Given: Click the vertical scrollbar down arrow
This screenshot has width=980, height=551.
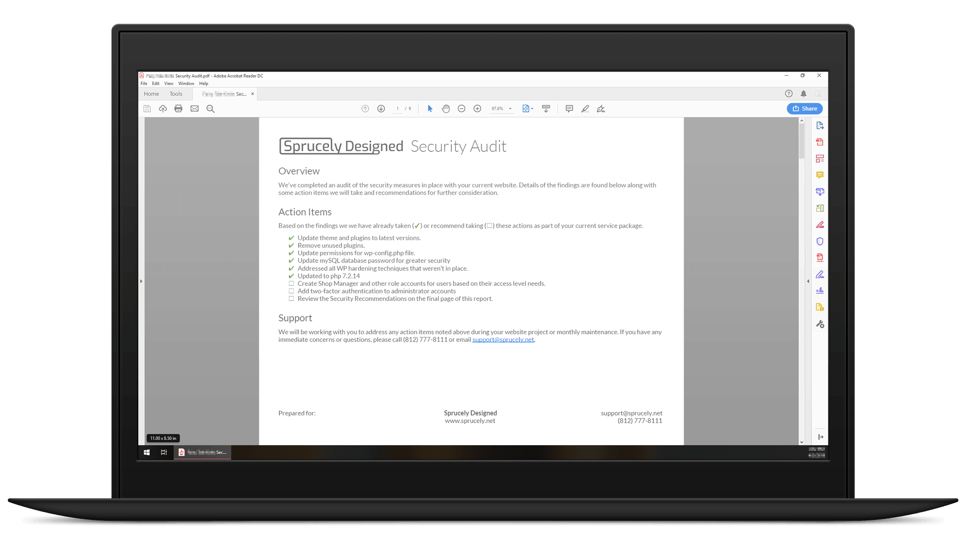Looking at the screenshot, I should [x=802, y=442].
